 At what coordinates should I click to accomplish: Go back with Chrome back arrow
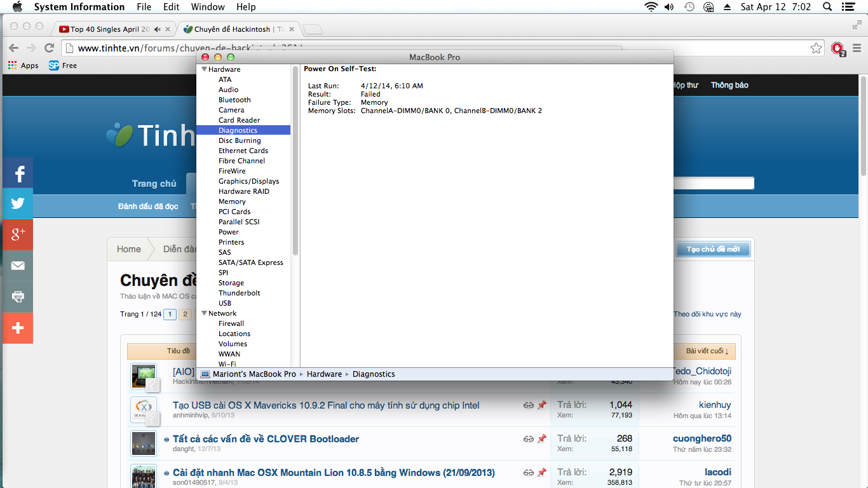click(x=13, y=48)
